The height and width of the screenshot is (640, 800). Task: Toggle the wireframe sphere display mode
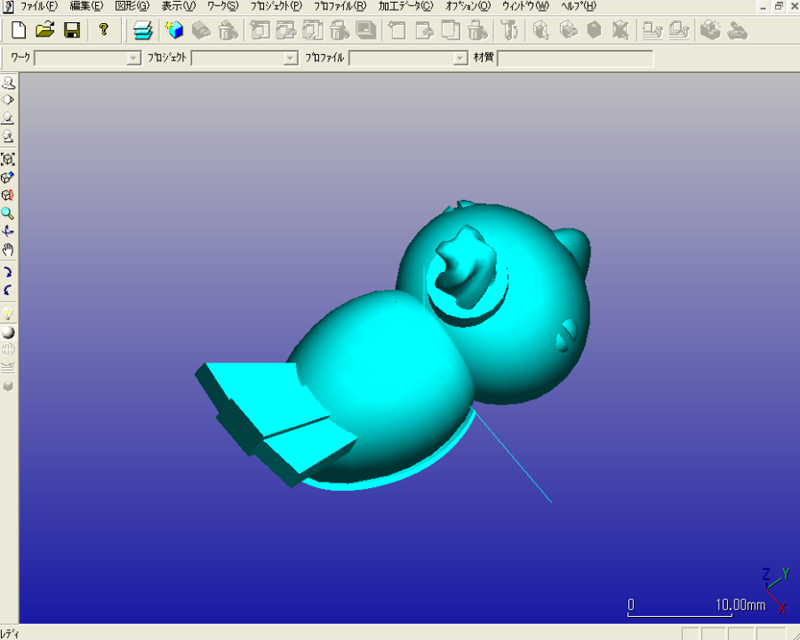coord(8,349)
